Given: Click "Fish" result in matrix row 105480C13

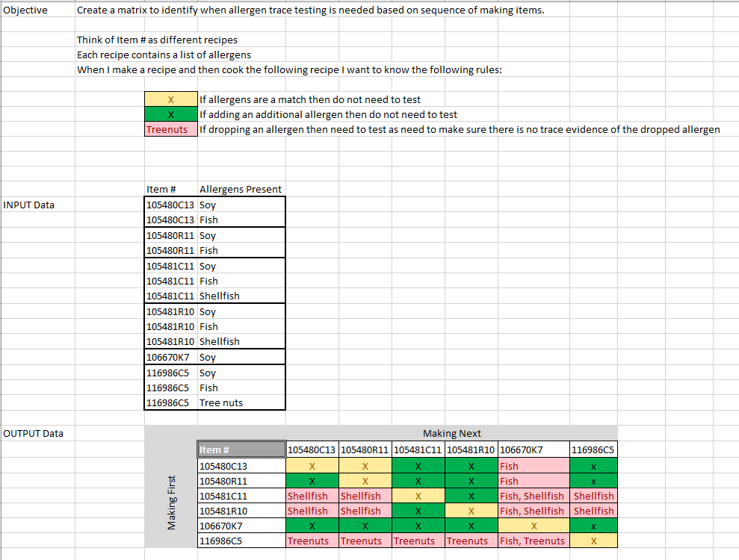Looking at the screenshot, I should coord(534,466).
